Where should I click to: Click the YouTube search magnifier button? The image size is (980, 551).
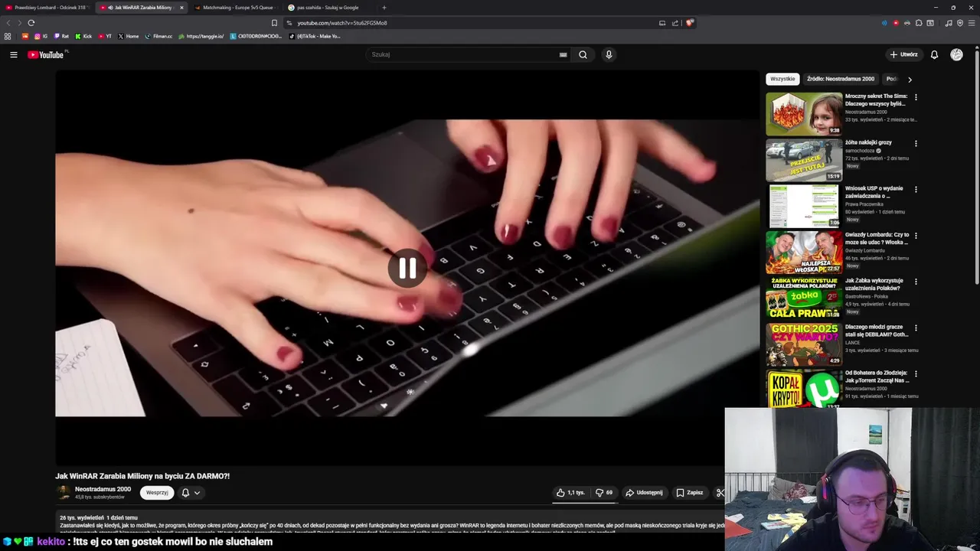pyautogui.click(x=583, y=54)
